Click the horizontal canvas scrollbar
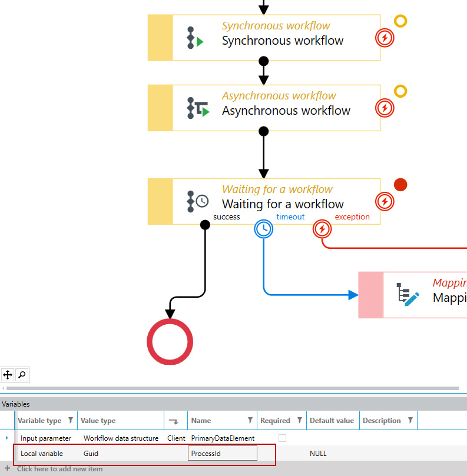The image size is (467, 476). (233, 388)
